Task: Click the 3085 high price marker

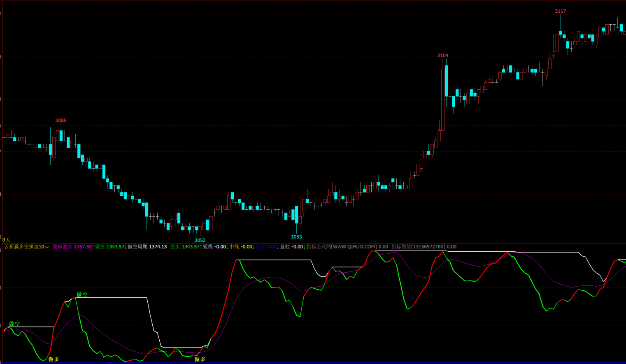Action: (61, 121)
